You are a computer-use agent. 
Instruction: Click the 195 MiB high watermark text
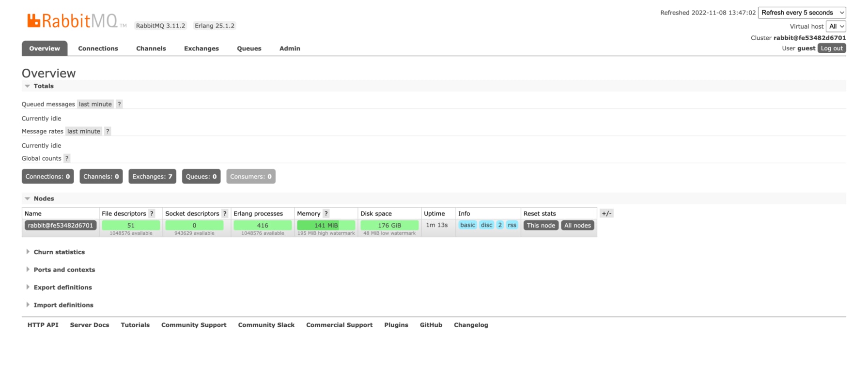click(x=326, y=233)
